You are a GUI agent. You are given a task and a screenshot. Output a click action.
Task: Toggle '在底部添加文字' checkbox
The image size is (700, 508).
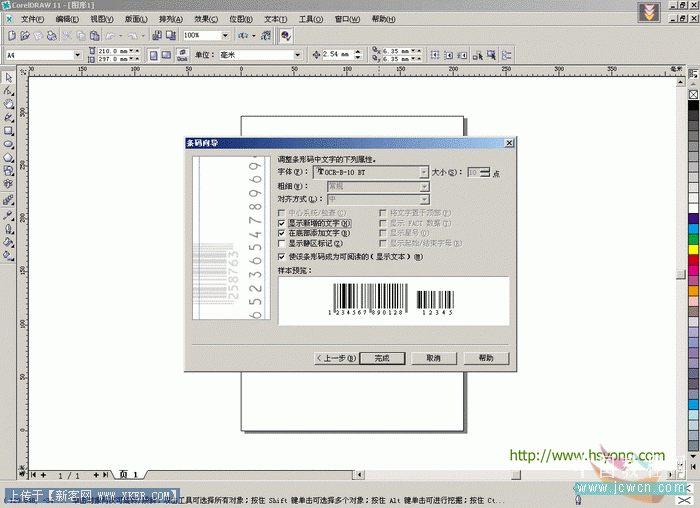click(281, 233)
